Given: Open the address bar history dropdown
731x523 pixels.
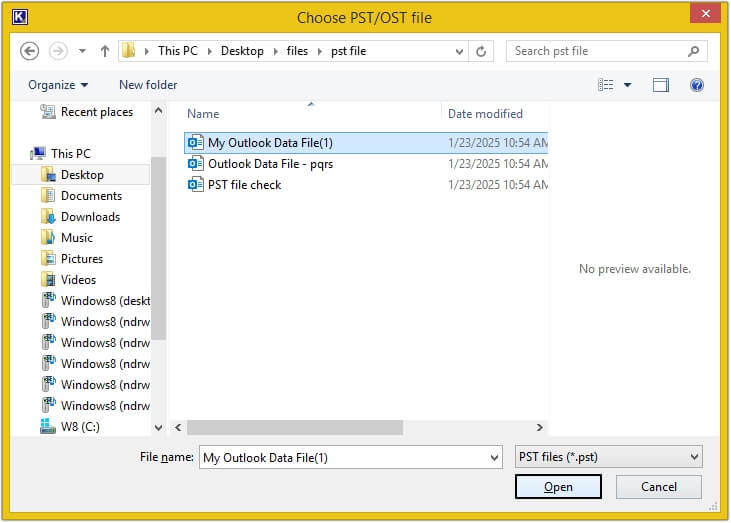Looking at the screenshot, I should click(459, 51).
